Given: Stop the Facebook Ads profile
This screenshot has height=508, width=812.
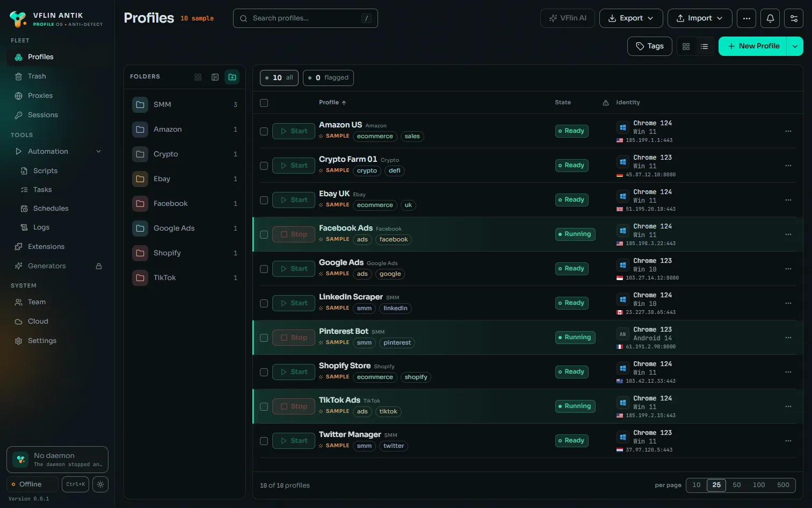Looking at the screenshot, I should (294, 234).
